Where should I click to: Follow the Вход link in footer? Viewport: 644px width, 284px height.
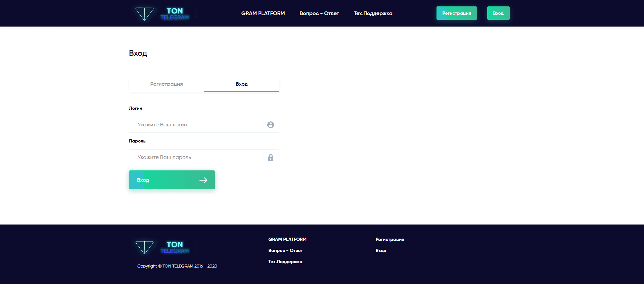(x=381, y=250)
